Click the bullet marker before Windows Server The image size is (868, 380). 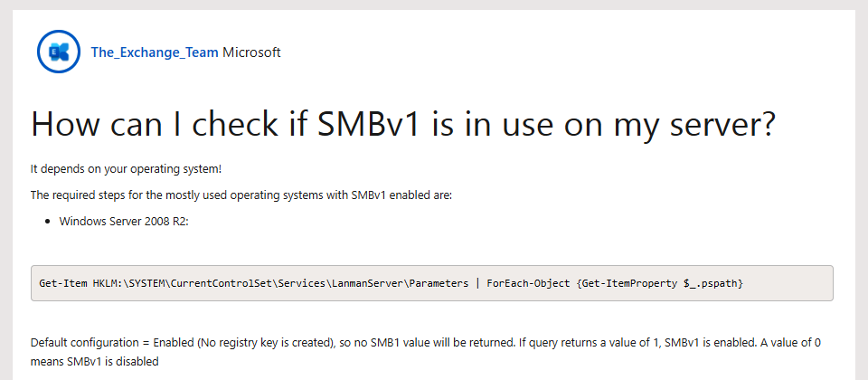(x=48, y=222)
